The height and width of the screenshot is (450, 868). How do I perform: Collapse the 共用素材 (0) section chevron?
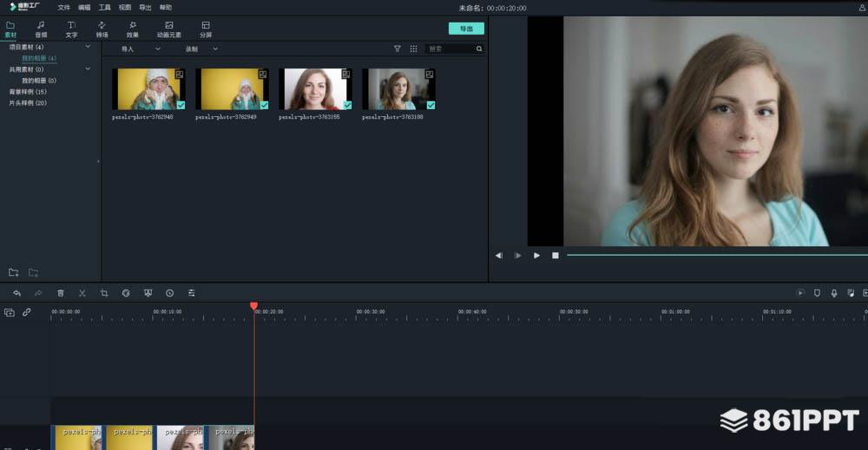(x=88, y=69)
